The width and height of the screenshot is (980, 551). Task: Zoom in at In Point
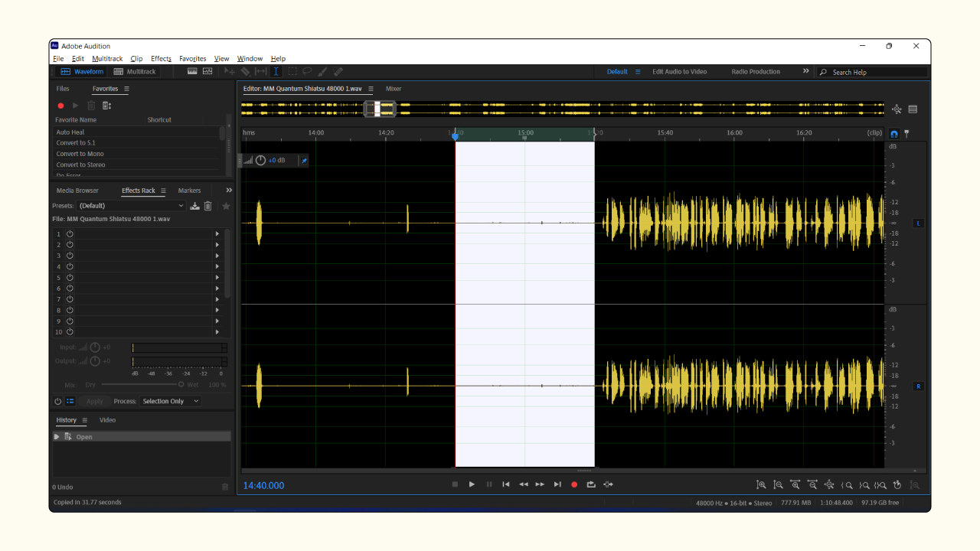point(847,484)
